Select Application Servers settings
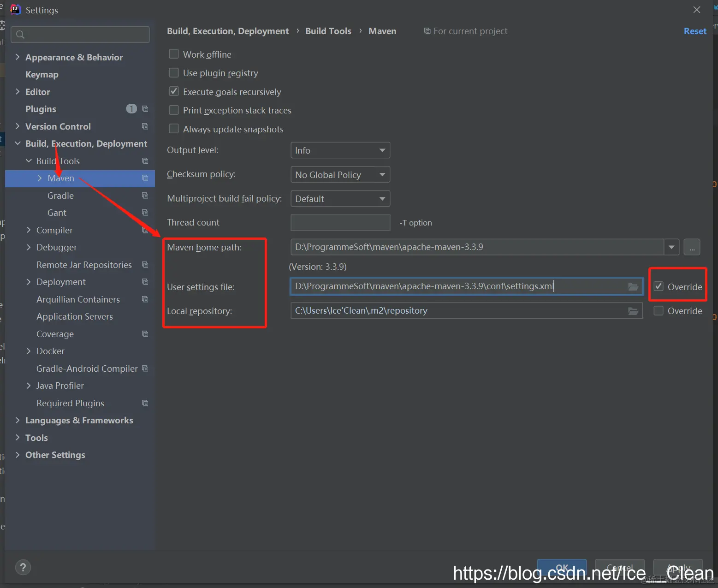718x588 pixels. (75, 316)
